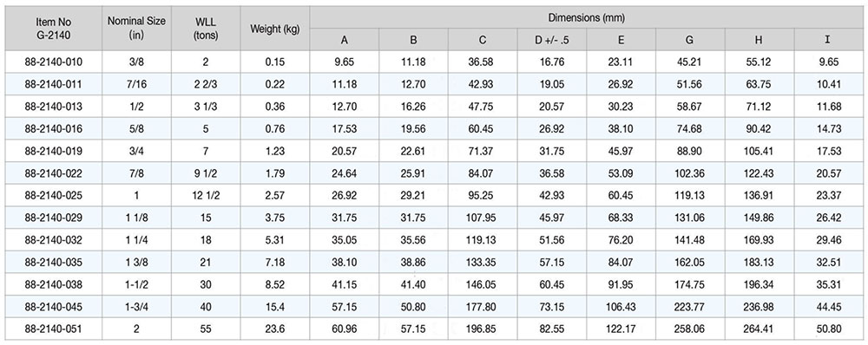Screen dimensions: 868x345
Task: Click the WLL (tons) column header
Action: tap(206, 29)
